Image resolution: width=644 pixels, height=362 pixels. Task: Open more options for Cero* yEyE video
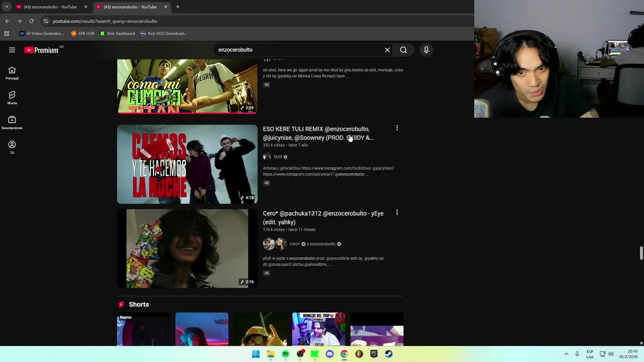tap(397, 213)
